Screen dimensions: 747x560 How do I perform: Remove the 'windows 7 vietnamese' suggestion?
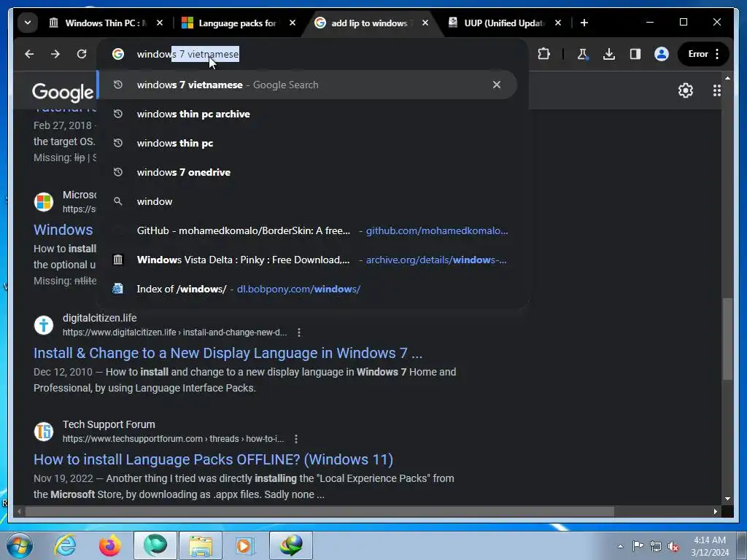496,85
